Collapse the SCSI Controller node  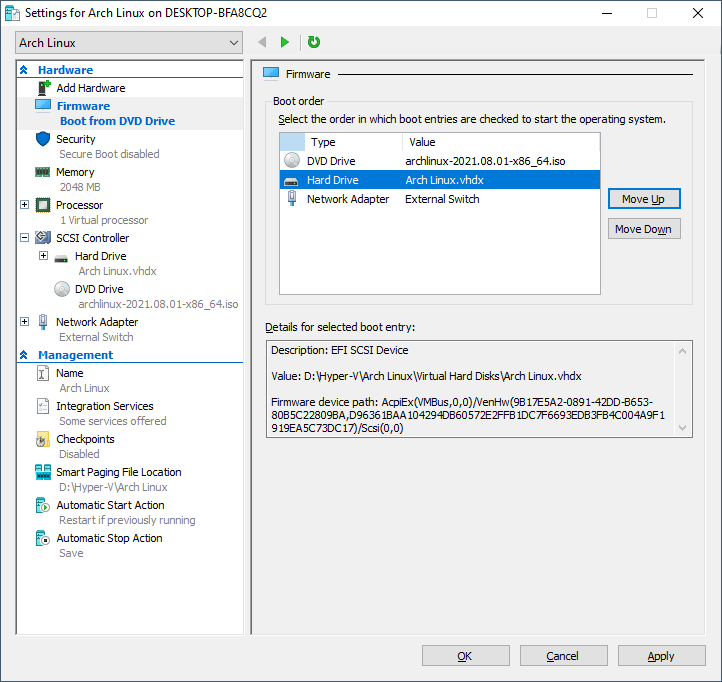click(x=25, y=238)
